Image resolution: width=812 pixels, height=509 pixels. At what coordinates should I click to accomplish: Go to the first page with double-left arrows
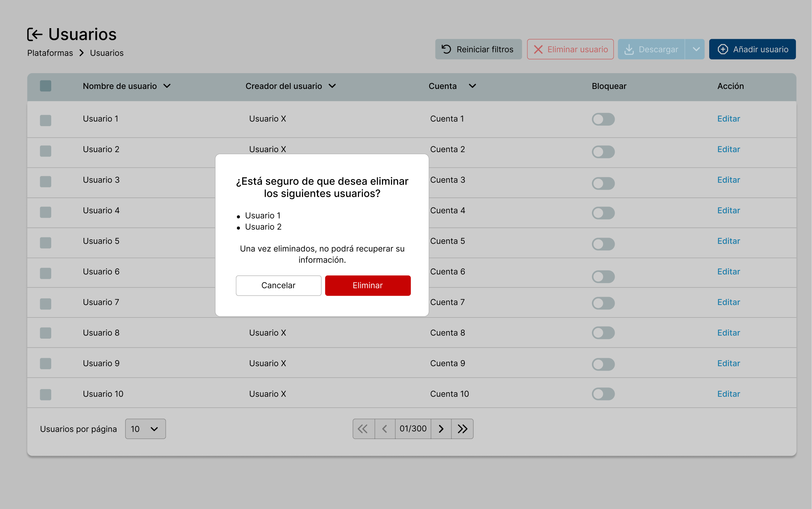click(x=363, y=429)
